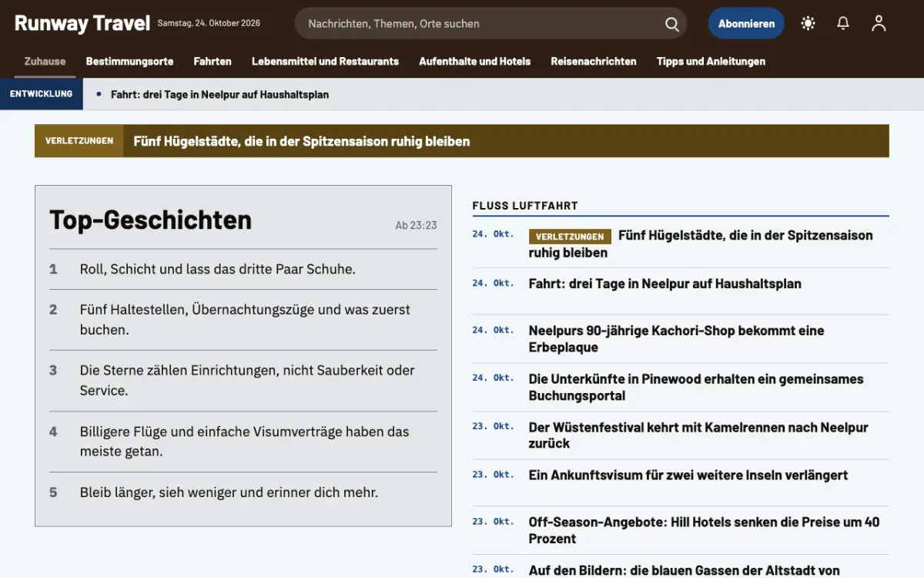Click the Abonnieren button
Viewport: 924px width, 578px height.
746,23
